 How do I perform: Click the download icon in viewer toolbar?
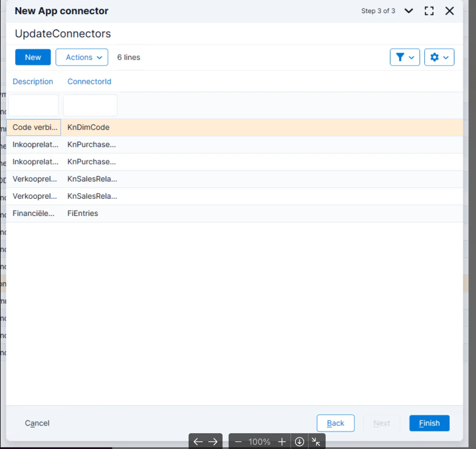300,442
